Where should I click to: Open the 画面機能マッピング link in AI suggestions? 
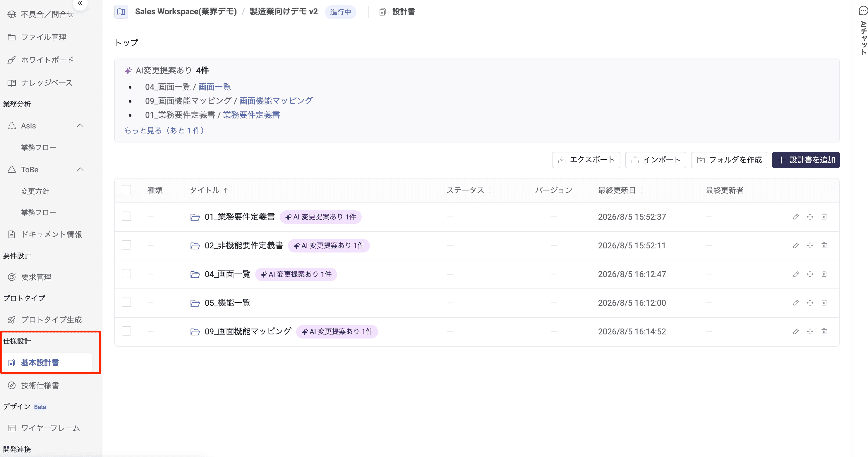[276, 101]
